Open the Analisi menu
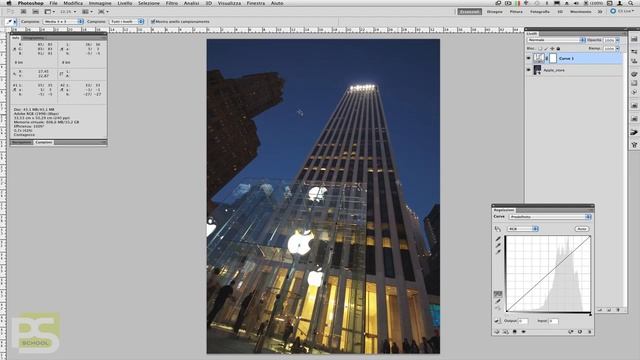640x360 pixels. coord(191,3)
